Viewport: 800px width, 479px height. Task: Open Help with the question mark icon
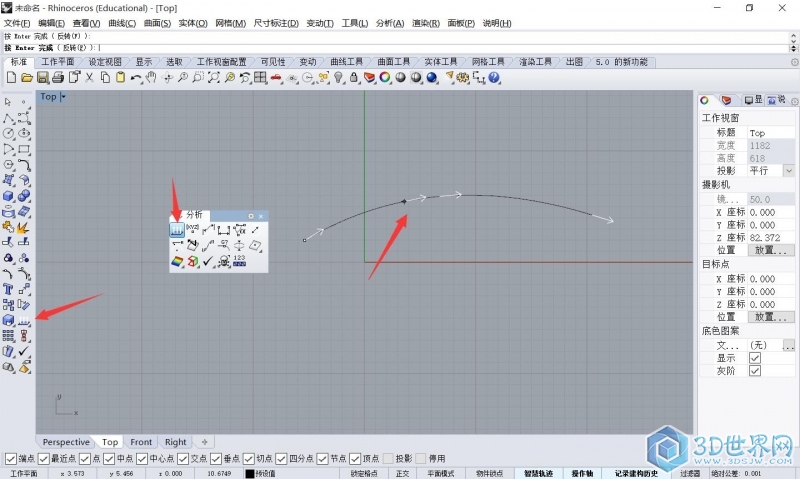(494, 78)
